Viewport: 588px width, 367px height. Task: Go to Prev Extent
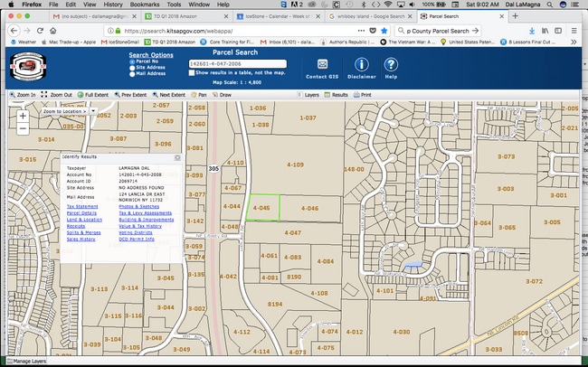(133, 94)
